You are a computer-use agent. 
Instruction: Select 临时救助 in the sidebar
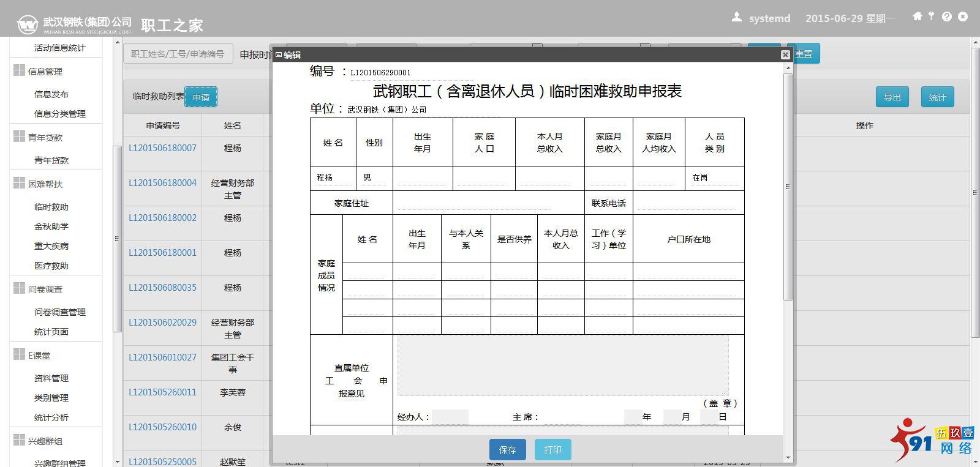pyautogui.click(x=51, y=207)
